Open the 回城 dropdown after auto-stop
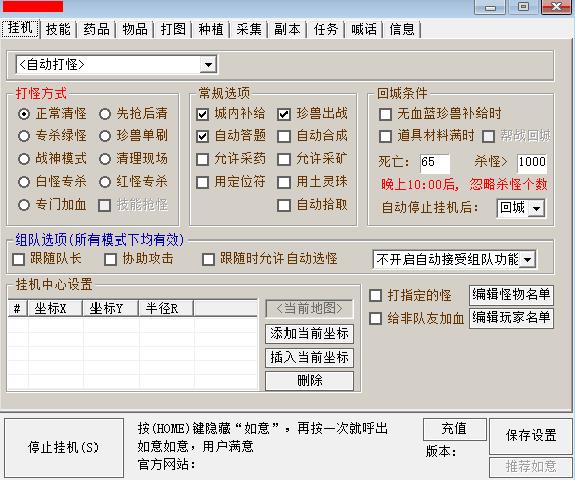Screen dimensions: 575x480 [x=536, y=208]
